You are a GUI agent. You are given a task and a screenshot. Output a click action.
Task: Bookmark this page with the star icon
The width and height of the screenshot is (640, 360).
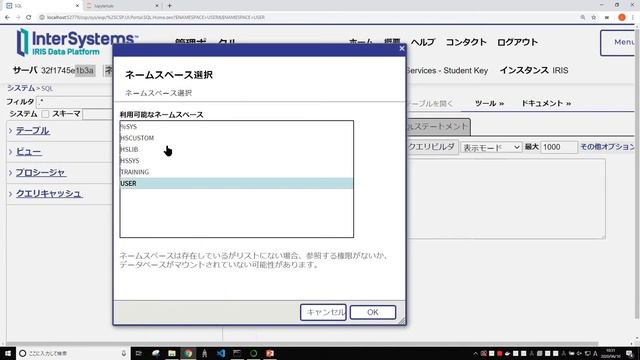[593, 18]
